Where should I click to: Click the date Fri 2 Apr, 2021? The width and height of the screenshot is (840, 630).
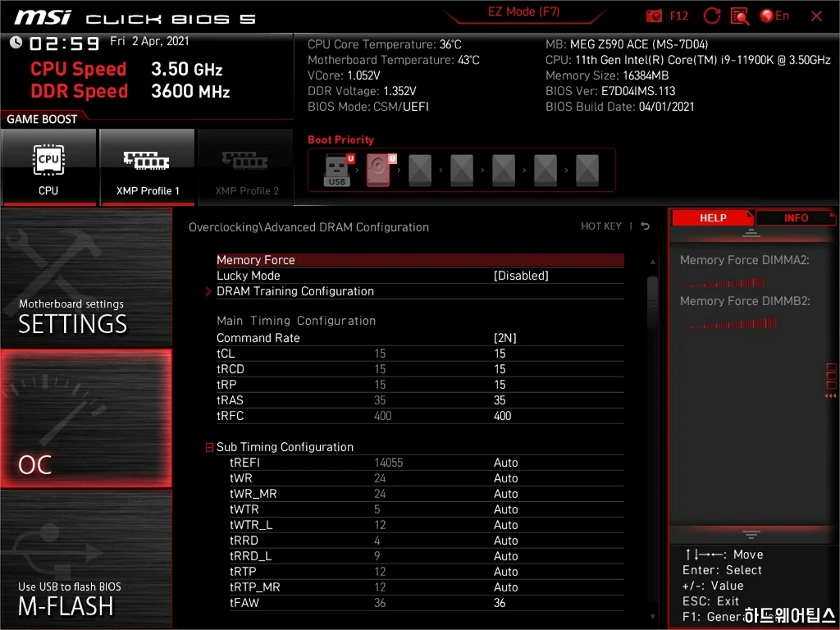149,41
